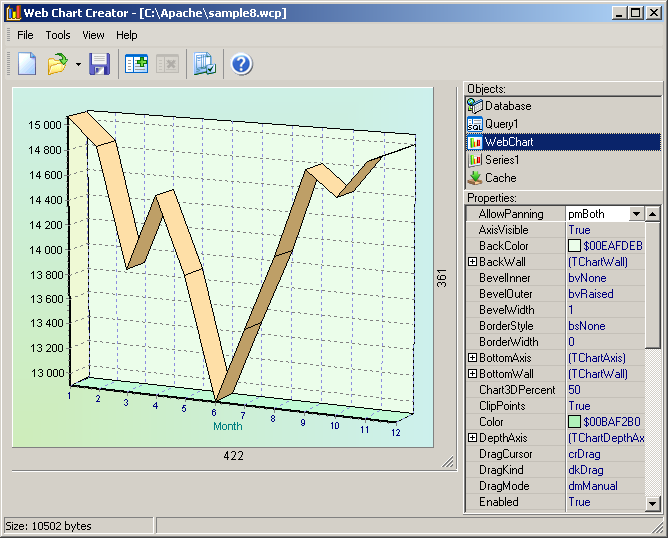
Task: Select the Query1 object in the list
Action: [x=502, y=124]
